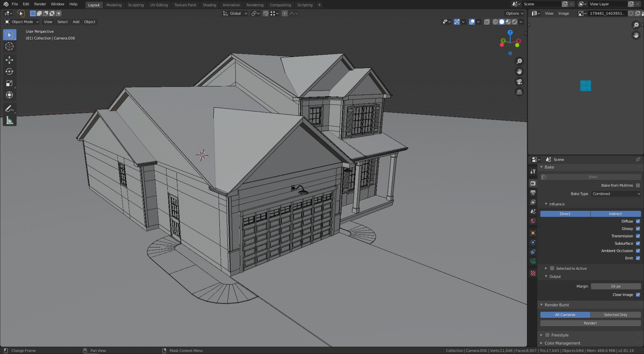Toggle the Direct influence button
The width and height of the screenshot is (644, 354).
(565, 214)
